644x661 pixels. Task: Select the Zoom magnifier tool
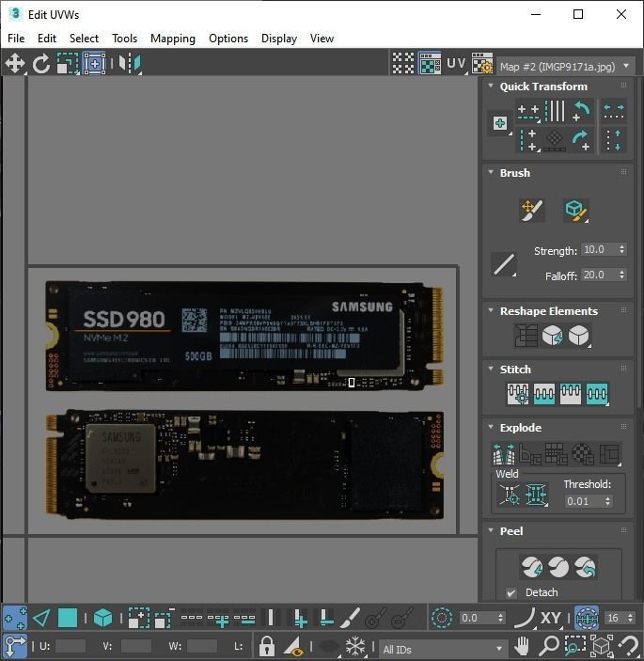point(548,645)
